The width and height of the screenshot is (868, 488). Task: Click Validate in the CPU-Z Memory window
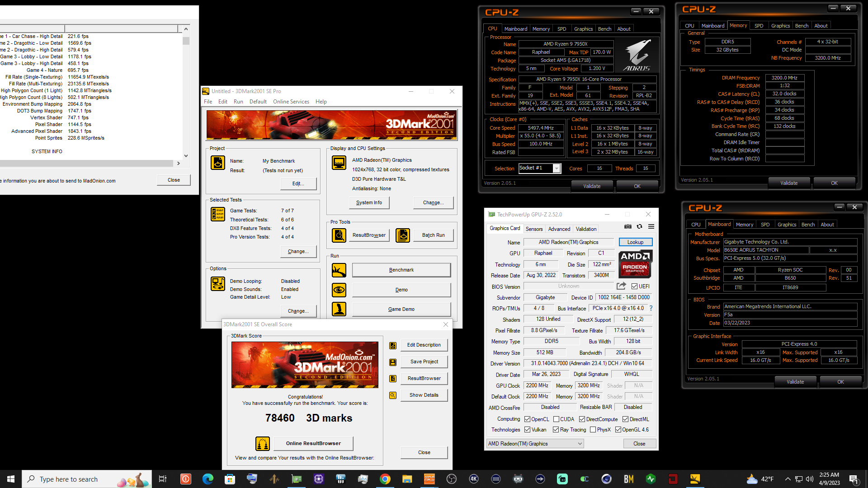coord(789,183)
